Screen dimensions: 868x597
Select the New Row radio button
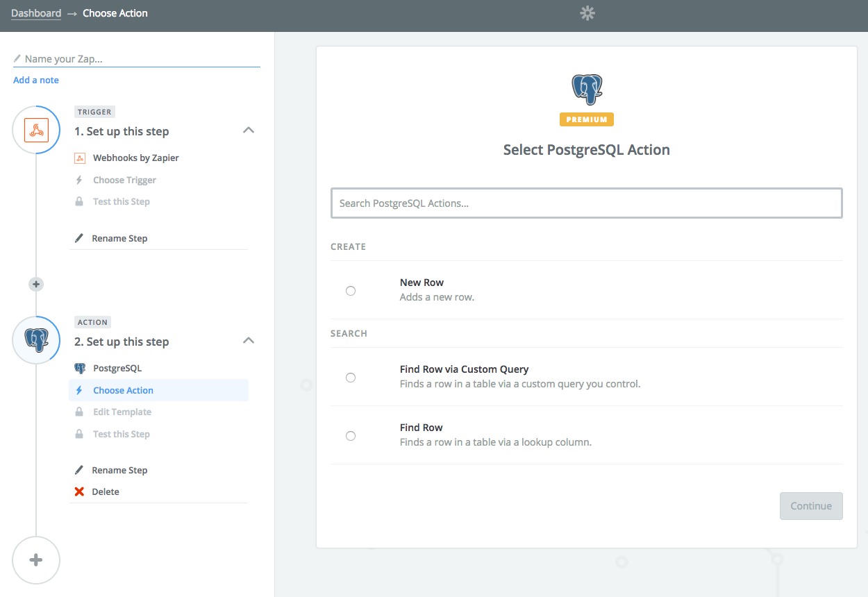coord(351,291)
